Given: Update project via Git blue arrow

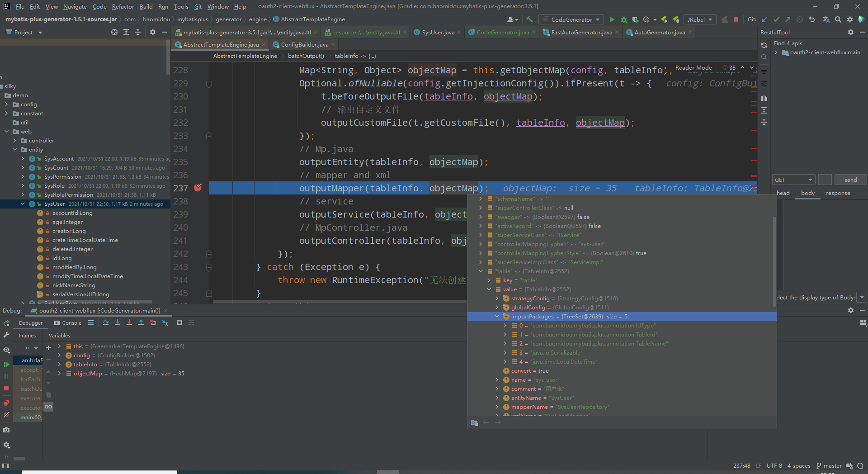Looking at the screenshot, I should tap(765, 19).
